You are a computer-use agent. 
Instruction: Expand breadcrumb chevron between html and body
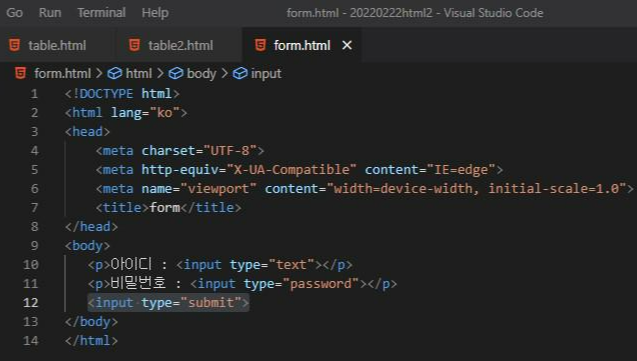point(160,73)
